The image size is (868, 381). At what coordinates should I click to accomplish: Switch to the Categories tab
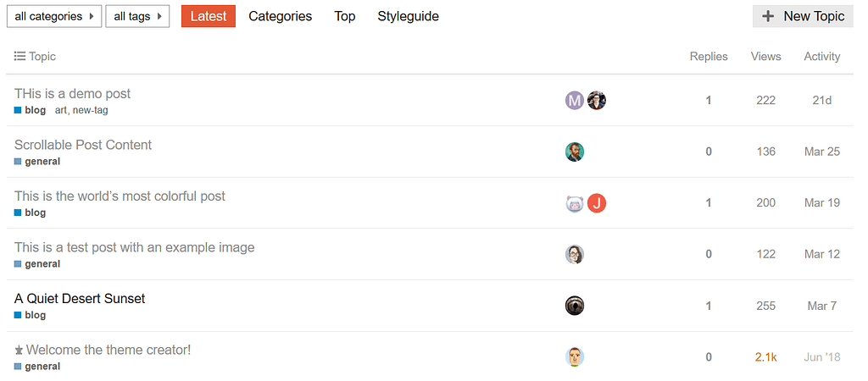click(x=280, y=17)
